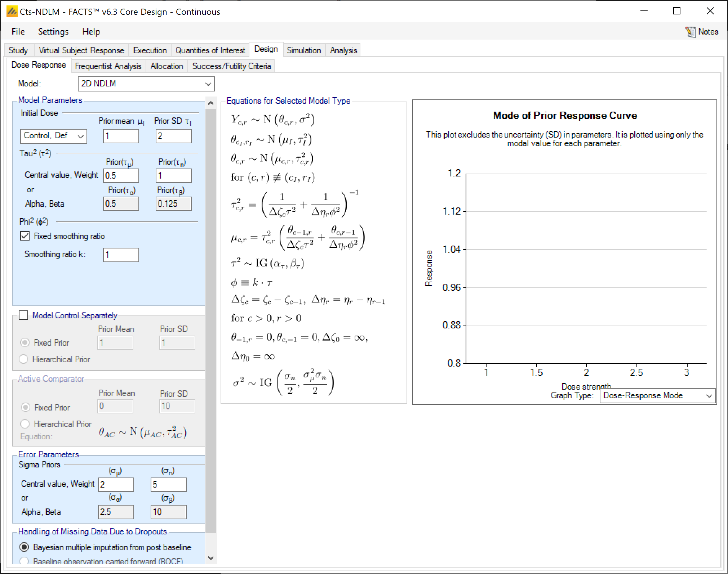This screenshot has height=574, width=728.
Task: Click the scroll up arrow in parameters panel
Action: click(x=211, y=103)
